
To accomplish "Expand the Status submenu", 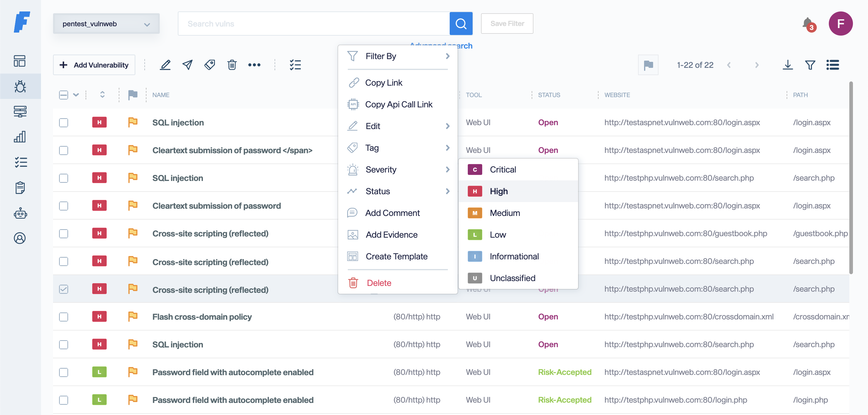I will click(x=398, y=191).
